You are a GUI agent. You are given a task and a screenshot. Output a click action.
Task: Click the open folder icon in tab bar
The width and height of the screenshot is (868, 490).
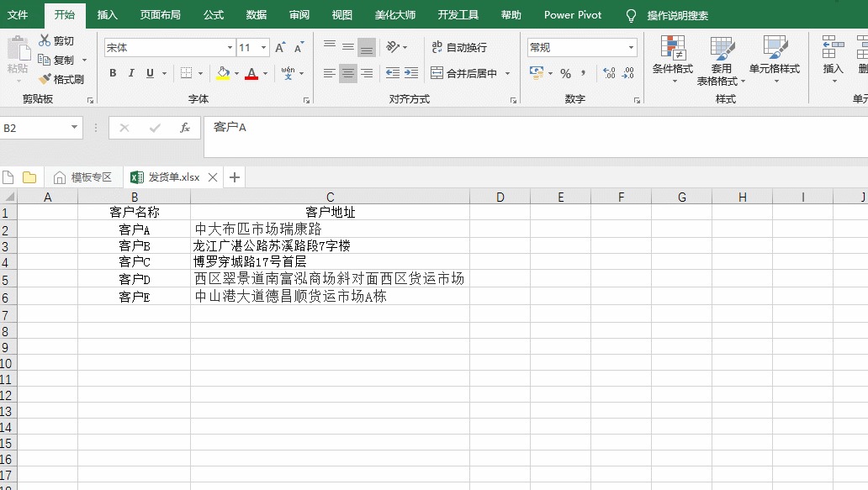[x=29, y=177]
